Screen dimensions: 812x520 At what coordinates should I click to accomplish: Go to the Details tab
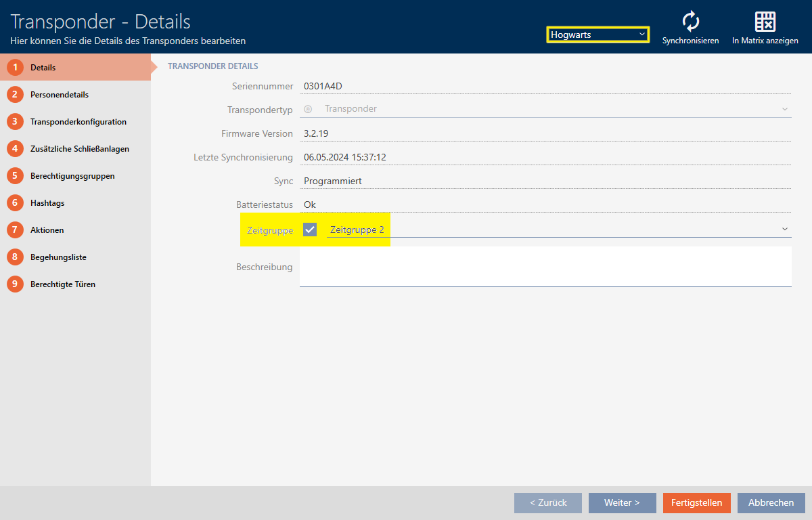[43, 68]
